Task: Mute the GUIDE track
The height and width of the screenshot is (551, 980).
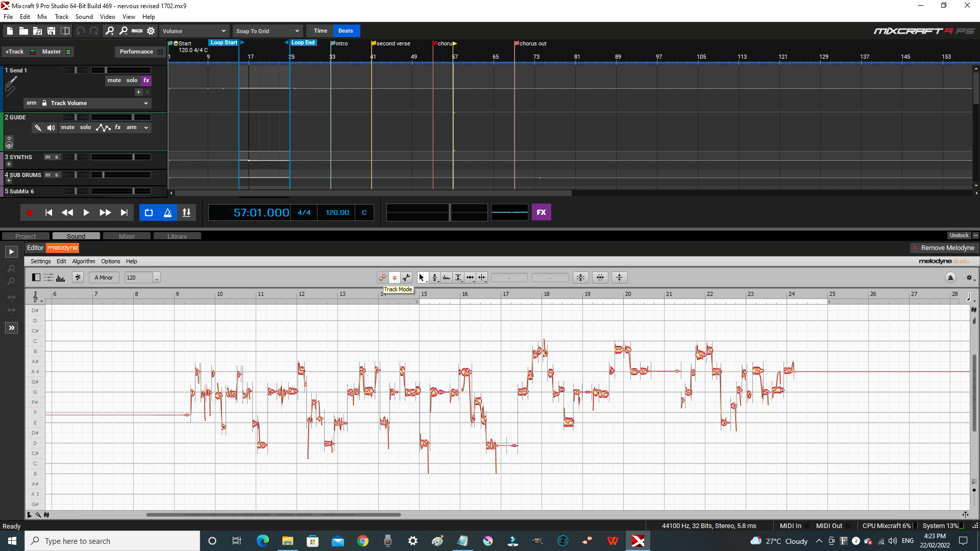Action: click(67, 127)
